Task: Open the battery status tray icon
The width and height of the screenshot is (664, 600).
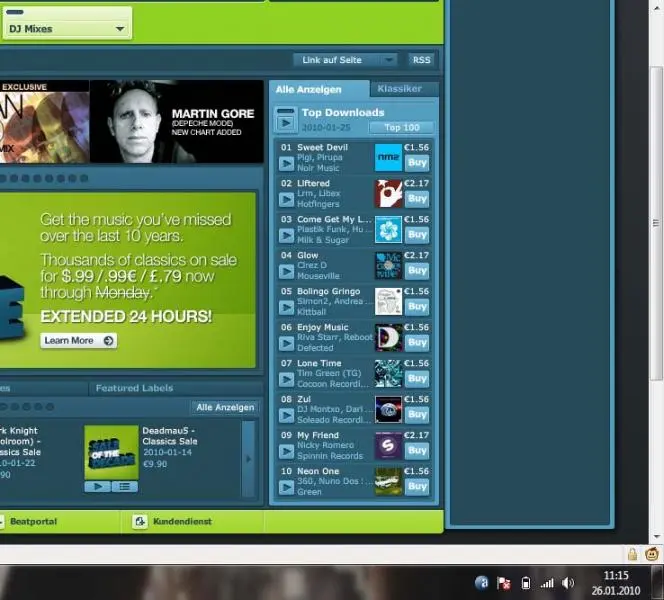Action: [x=526, y=583]
